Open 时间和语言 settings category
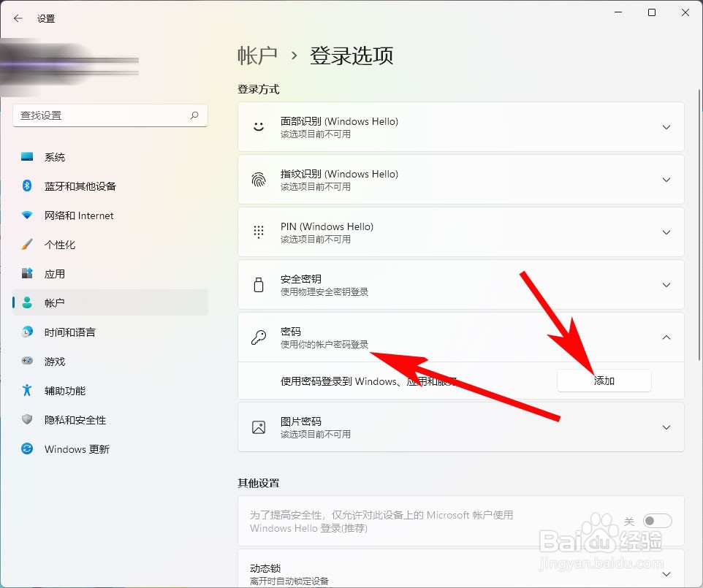This screenshot has width=703, height=588. (110, 332)
